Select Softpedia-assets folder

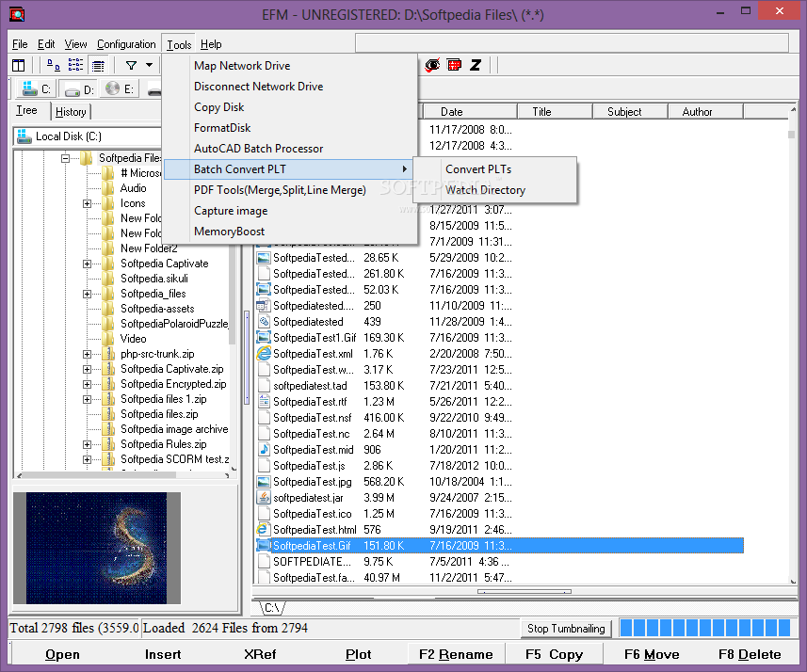tap(157, 309)
